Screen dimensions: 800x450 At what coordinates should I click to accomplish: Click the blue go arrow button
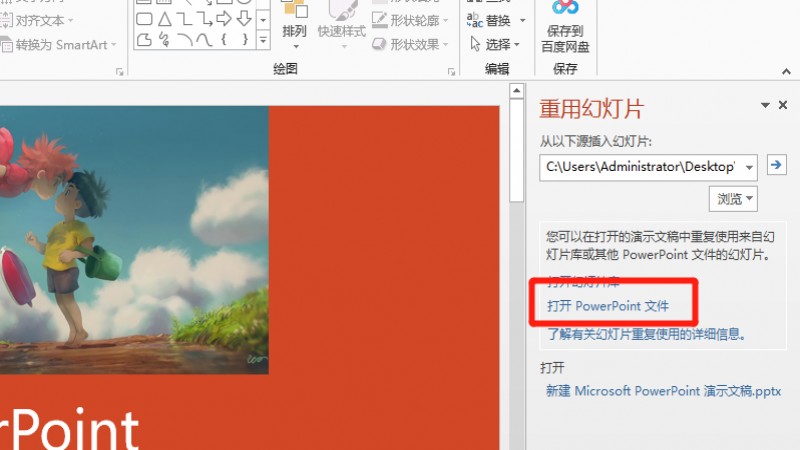776,165
